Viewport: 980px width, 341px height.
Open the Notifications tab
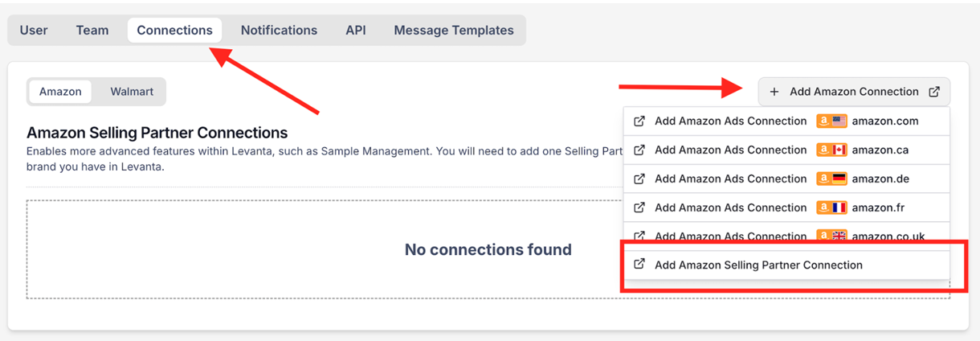(279, 31)
